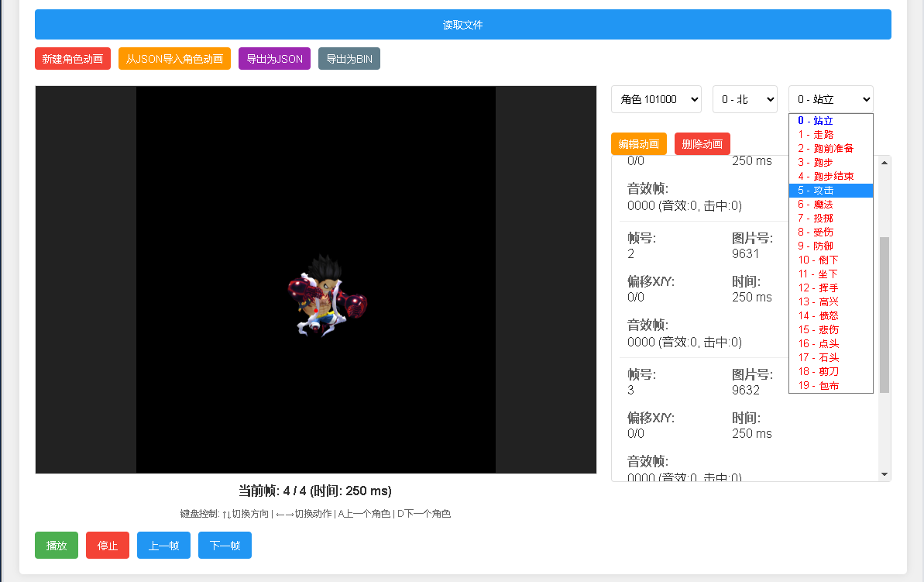The height and width of the screenshot is (582, 924).
Task: Choose option 8 - 受伤
Action: pyautogui.click(x=831, y=232)
